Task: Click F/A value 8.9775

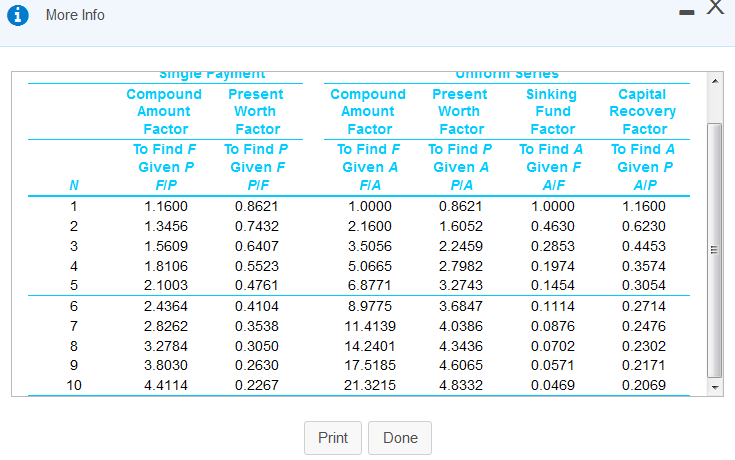Action: (370, 306)
